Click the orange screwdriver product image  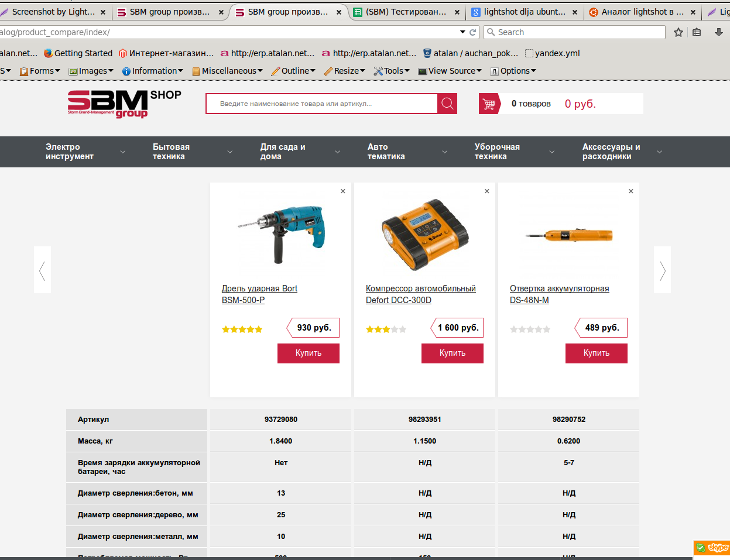point(569,235)
